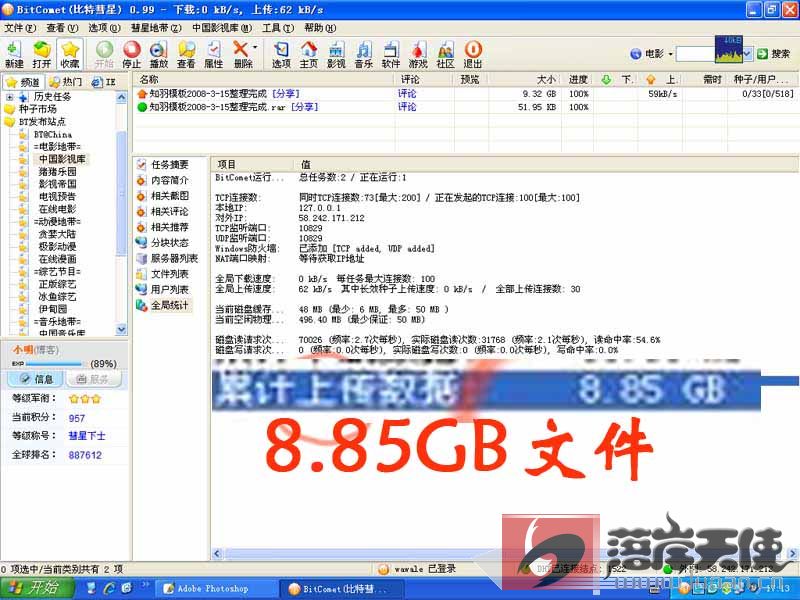Click the 搜索 search button
The image size is (800, 600).
(x=773, y=54)
